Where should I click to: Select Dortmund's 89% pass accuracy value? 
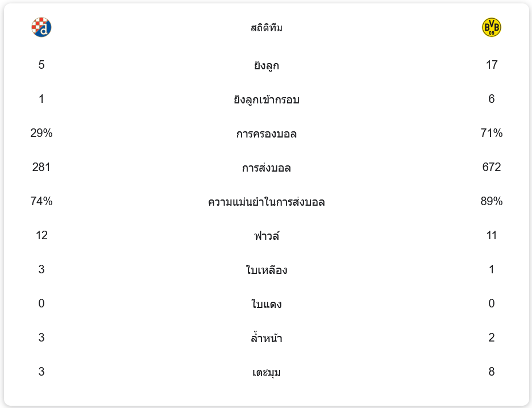[491, 201]
